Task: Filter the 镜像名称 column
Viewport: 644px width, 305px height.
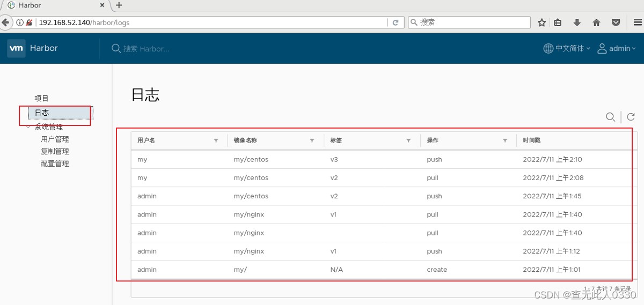Action: [312, 140]
